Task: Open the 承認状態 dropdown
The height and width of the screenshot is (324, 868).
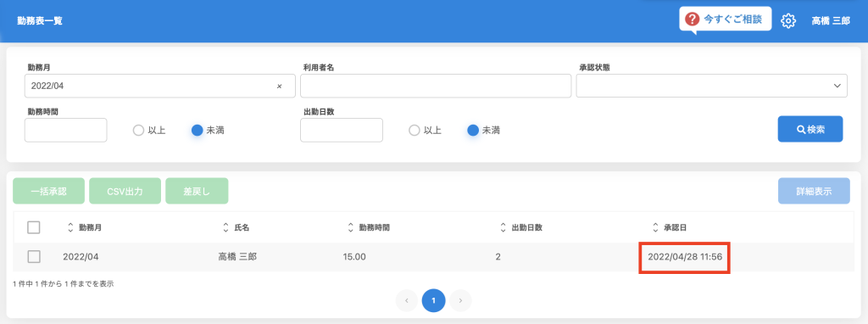Action: pyautogui.click(x=712, y=86)
